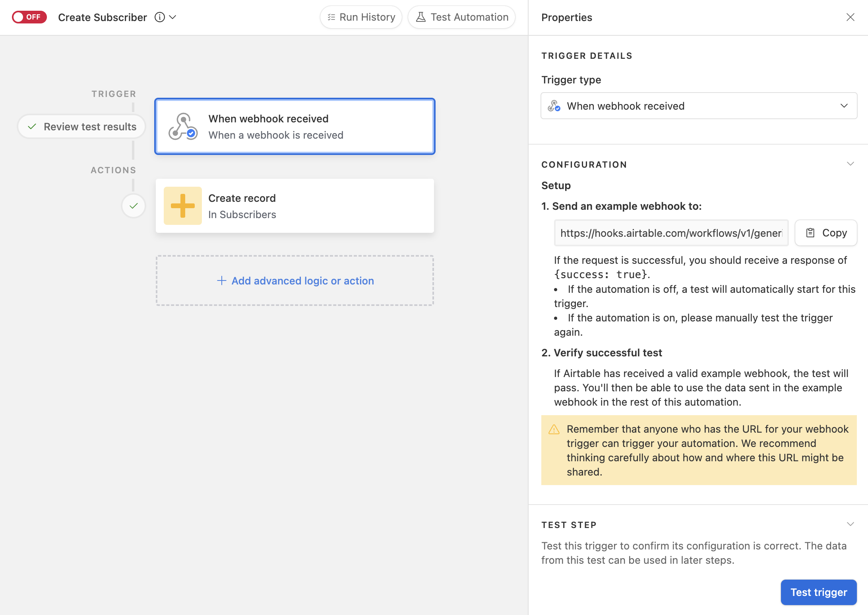Select the Test Automation tab
The height and width of the screenshot is (615, 868).
coord(465,17)
